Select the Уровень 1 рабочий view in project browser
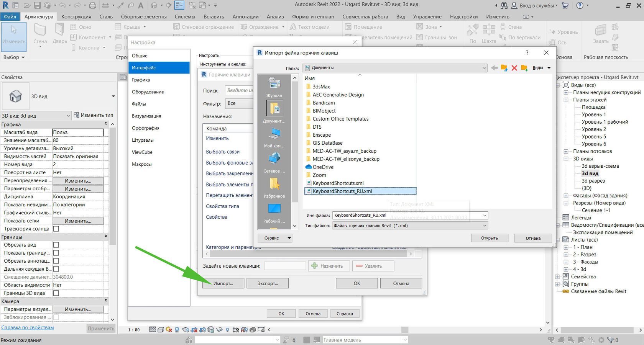644x345 pixels. tap(605, 122)
